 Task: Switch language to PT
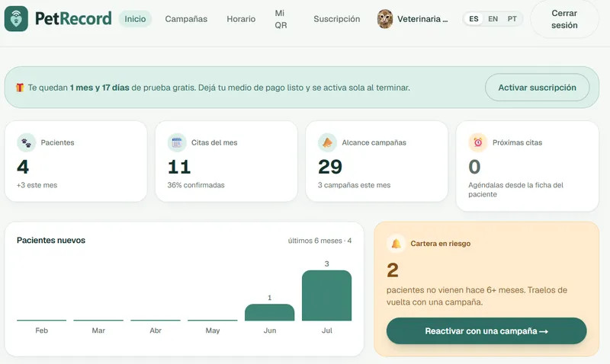[512, 18]
